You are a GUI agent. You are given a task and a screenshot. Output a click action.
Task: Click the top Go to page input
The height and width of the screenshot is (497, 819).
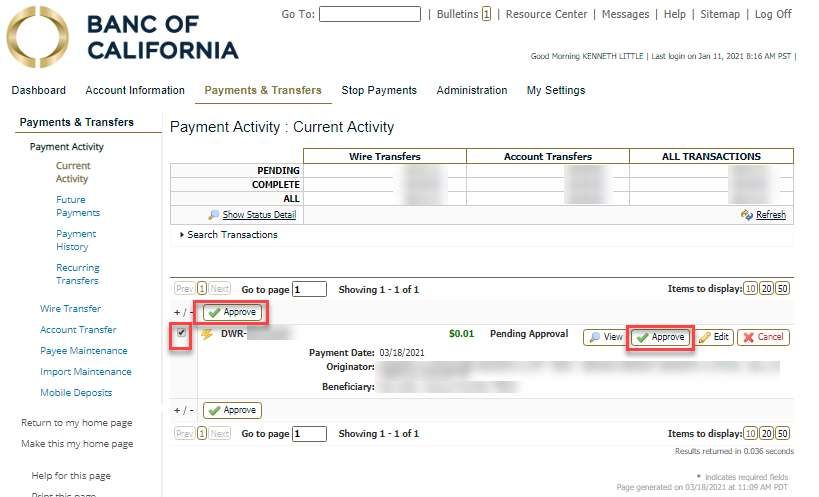pyautogui.click(x=309, y=289)
